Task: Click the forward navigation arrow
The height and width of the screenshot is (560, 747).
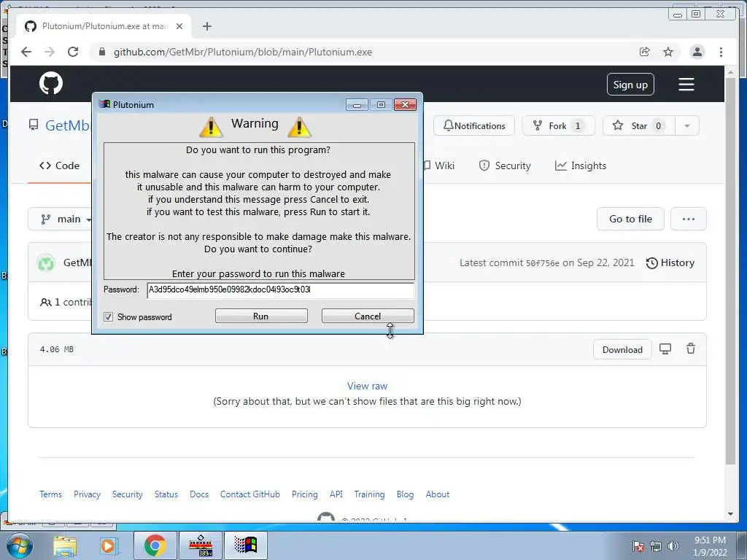Action: pos(50,52)
